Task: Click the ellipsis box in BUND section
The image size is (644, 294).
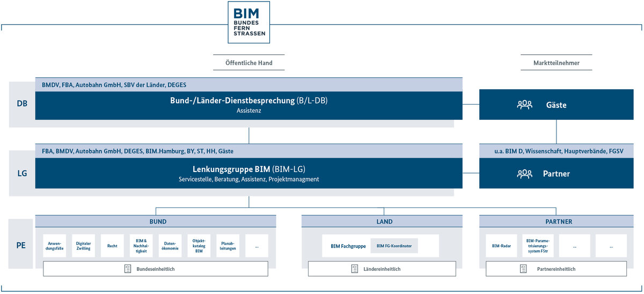Action: pyautogui.click(x=257, y=246)
